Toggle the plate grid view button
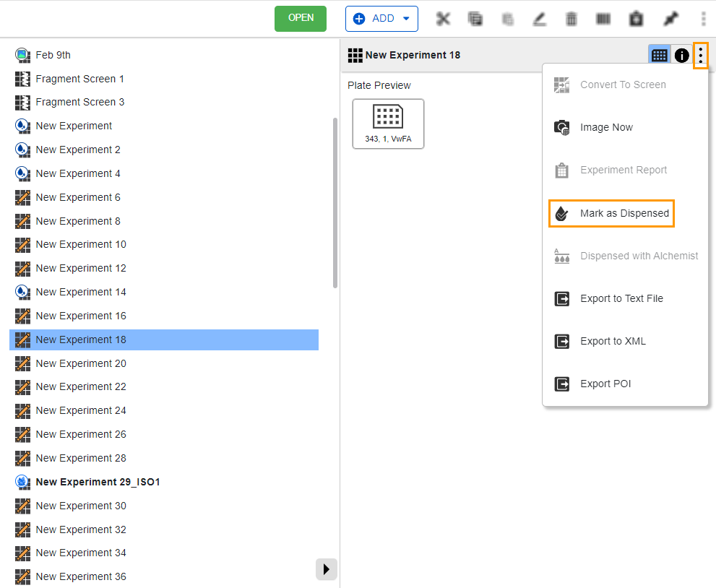 [659, 55]
